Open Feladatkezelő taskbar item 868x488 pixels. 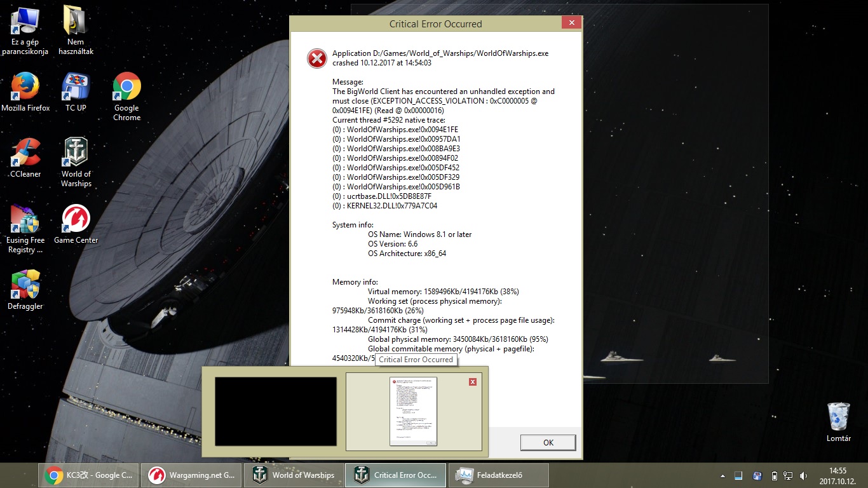[x=499, y=475]
